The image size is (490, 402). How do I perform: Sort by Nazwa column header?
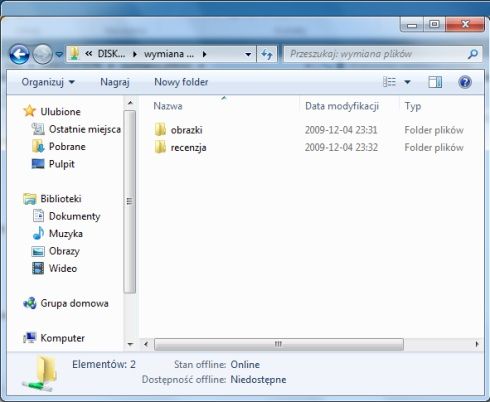[168, 106]
